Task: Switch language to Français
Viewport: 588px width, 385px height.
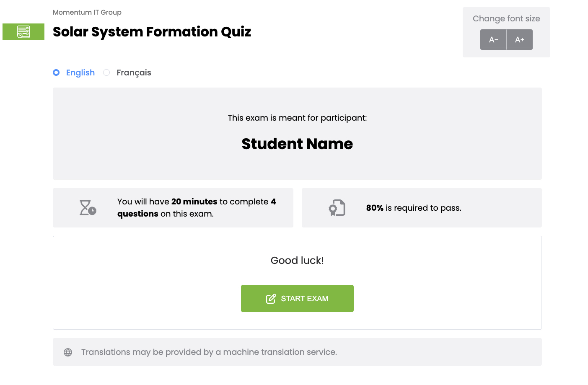Action: 106,72
